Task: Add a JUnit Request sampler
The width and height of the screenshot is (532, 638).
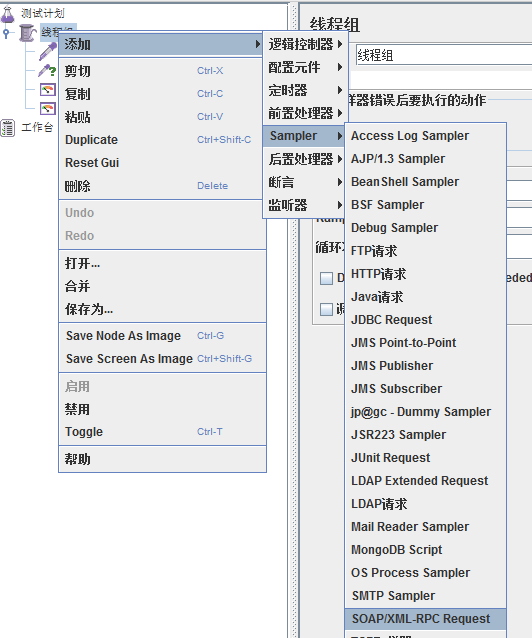Action: pos(425,458)
